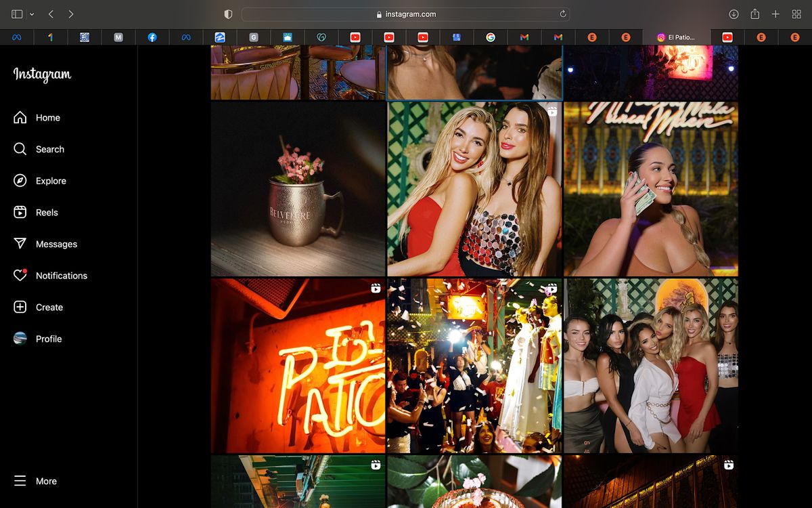Open Messages
Image resolution: width=812 pixels, height=508 pixels.
coord(55,244)
